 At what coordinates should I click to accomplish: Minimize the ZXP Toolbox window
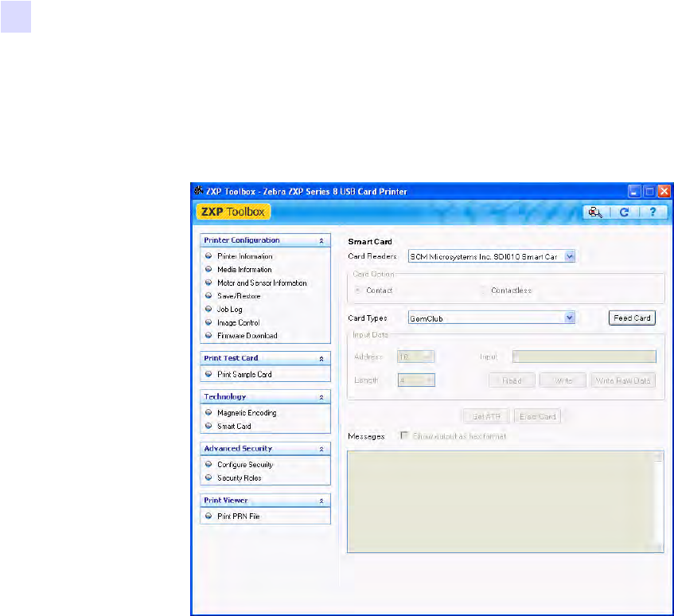coord(634,191)
